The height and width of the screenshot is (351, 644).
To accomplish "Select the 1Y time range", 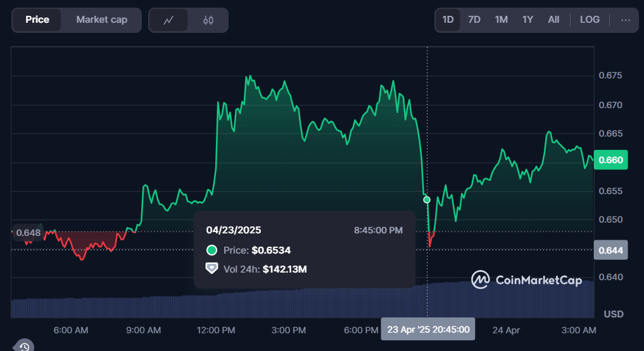I will click(x=527, y=20).
